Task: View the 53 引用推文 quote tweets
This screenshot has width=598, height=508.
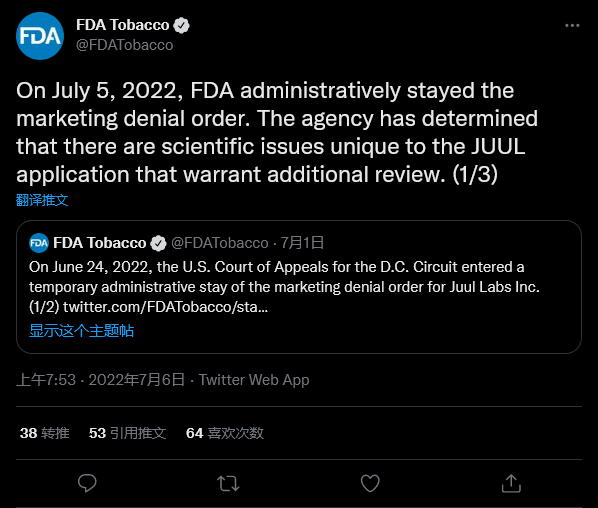Action: pyautogui.click(x=127, y=433)
